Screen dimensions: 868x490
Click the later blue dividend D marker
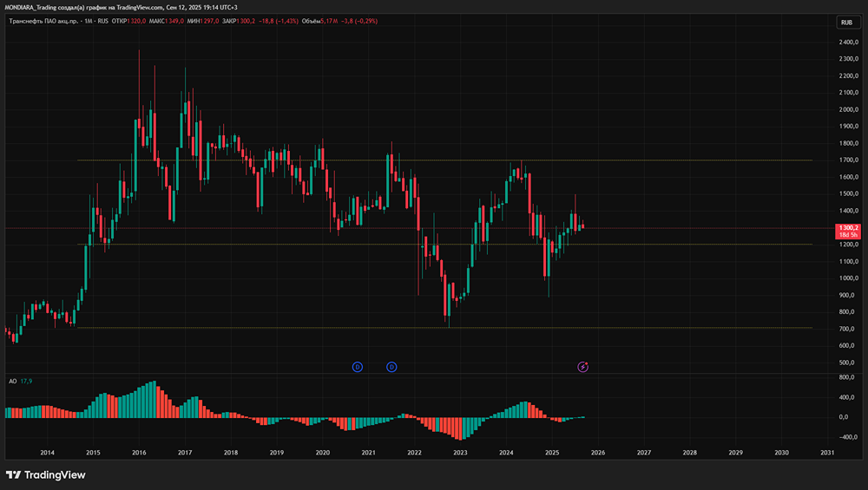point(391,367)
